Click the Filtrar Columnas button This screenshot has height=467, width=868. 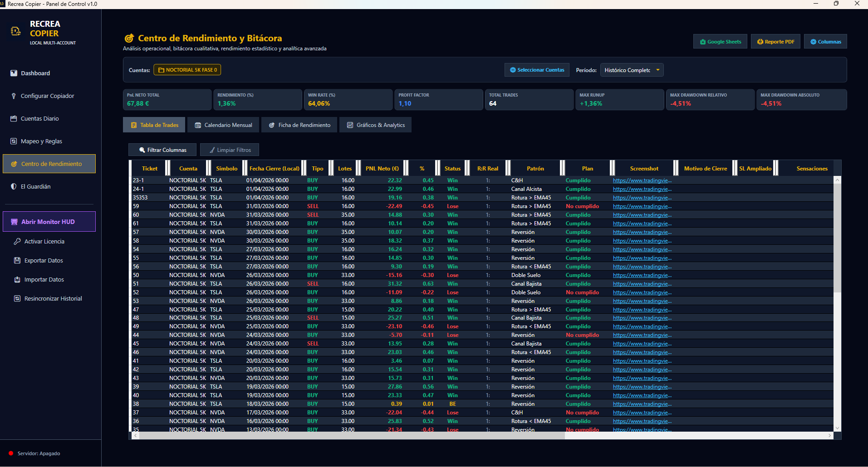(x=162, y=150)
